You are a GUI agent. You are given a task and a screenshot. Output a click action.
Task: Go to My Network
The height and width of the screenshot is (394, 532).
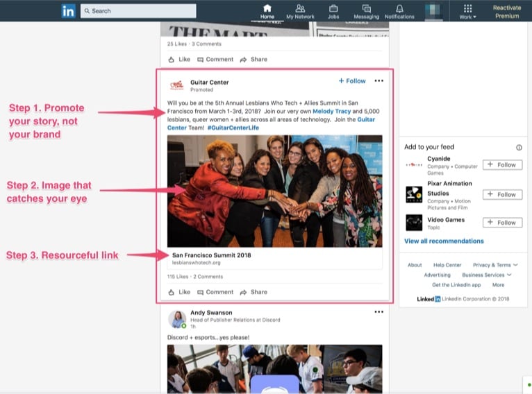click(x=300, y=12)
